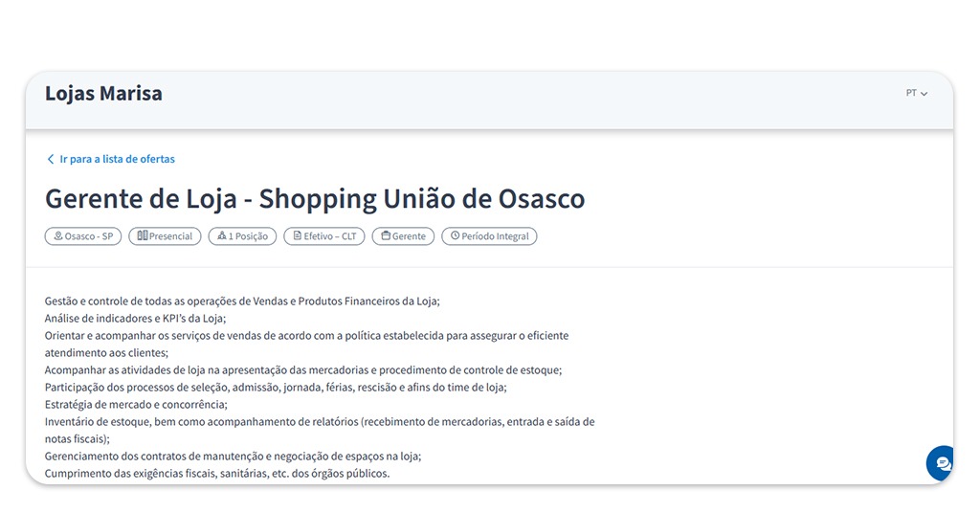Click the clock icon beside Período Integral
The width and height of the screenshot is (980, 513).
(x=455, y=236)
